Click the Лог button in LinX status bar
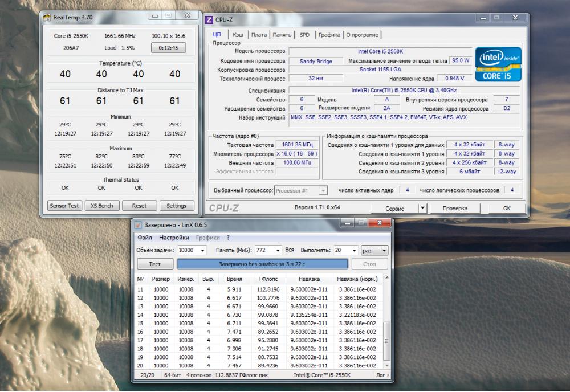This screenshot has width=570, height=392. tap(382, 375)
